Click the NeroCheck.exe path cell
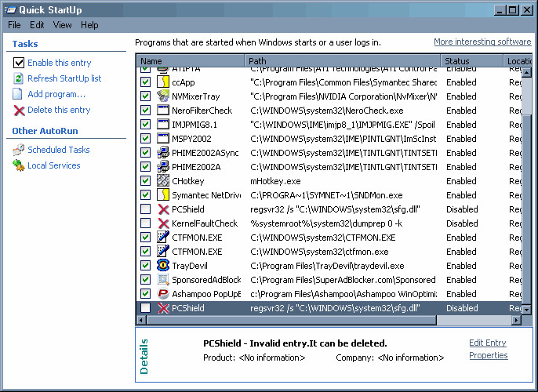The image size is (538, 392). [x=326, y=111]
